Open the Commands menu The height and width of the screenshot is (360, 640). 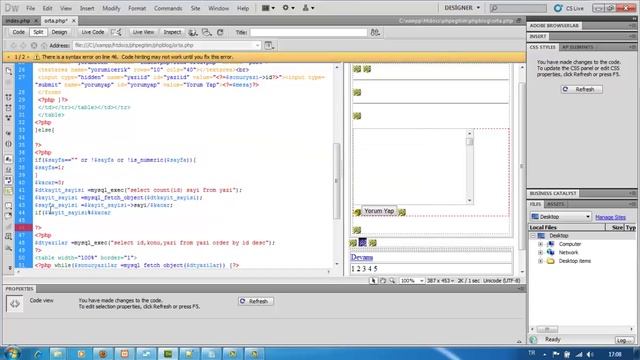coord(168,8)
